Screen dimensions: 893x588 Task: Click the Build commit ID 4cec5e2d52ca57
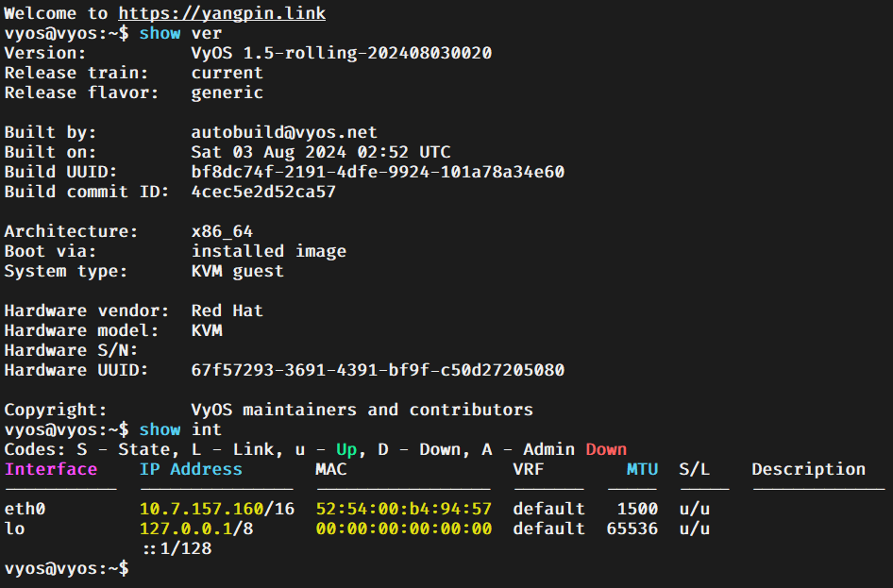click(263, 192)
